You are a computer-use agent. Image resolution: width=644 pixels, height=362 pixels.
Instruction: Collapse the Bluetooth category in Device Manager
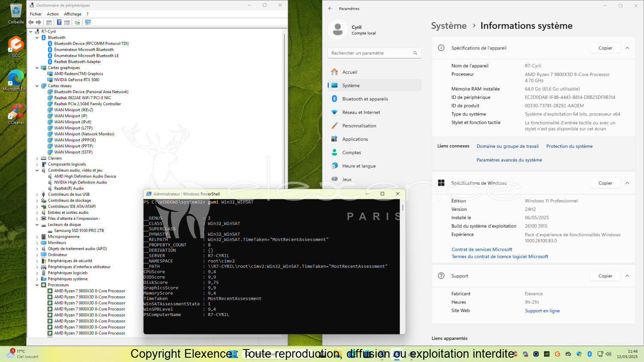pyautogui.click(x=37, y=38)
